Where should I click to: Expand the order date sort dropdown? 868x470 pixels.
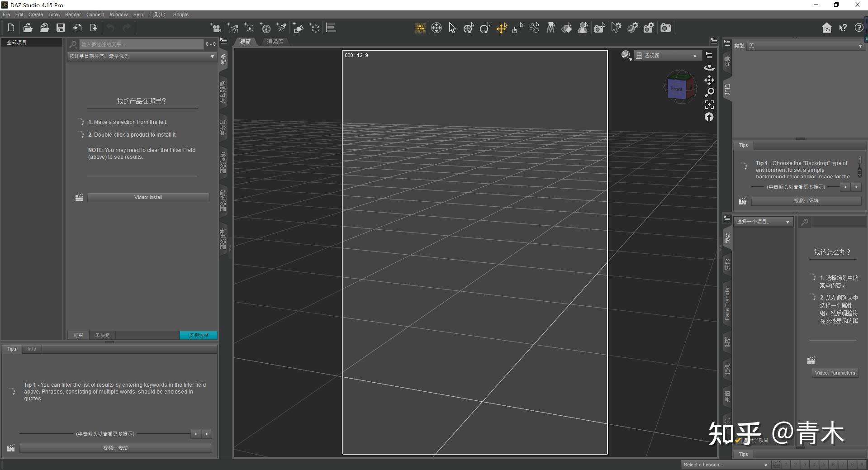click(x=142, y=56)
